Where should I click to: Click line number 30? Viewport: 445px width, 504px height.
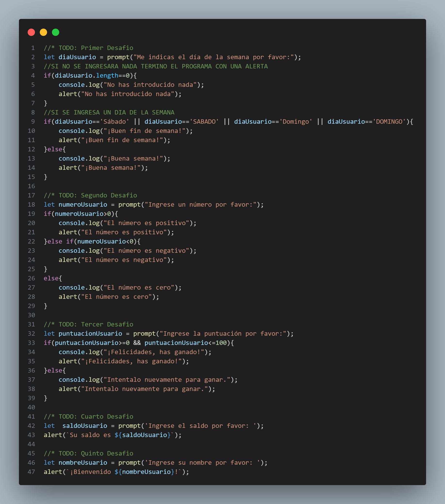pos(31,315)
